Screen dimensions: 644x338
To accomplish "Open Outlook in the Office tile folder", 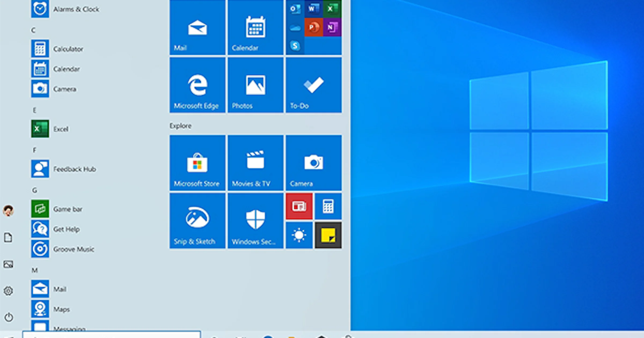I will [295, 9].
